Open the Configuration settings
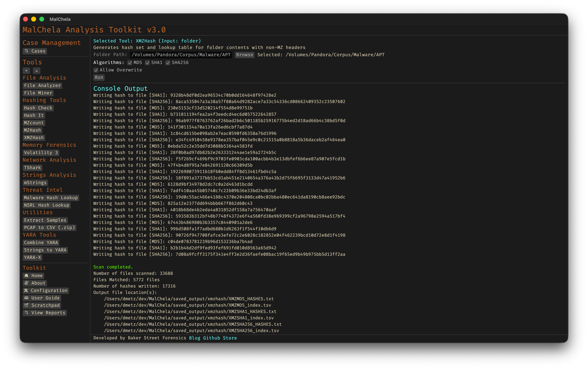588x369 pixels. pyautogui.click(x=46, y=291)
